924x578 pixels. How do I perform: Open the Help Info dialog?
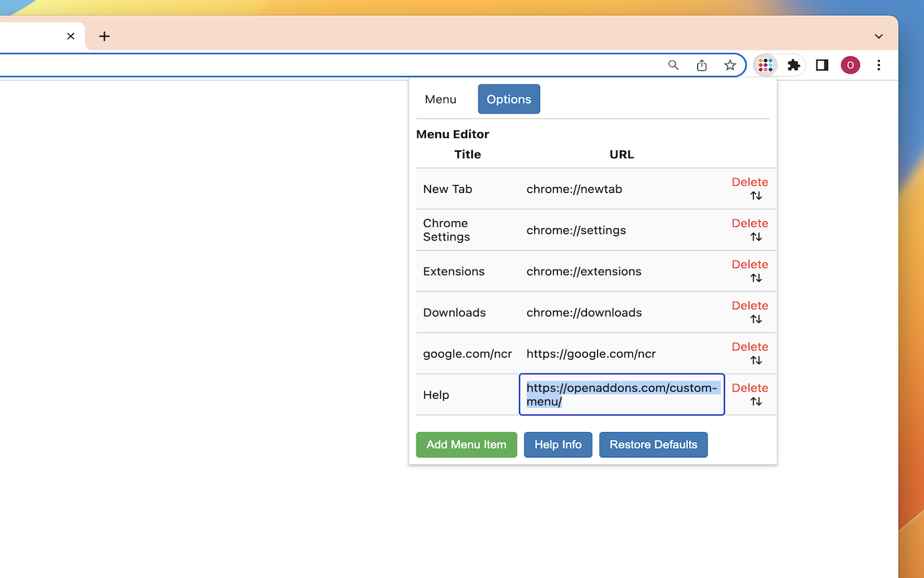coord(558,444)
